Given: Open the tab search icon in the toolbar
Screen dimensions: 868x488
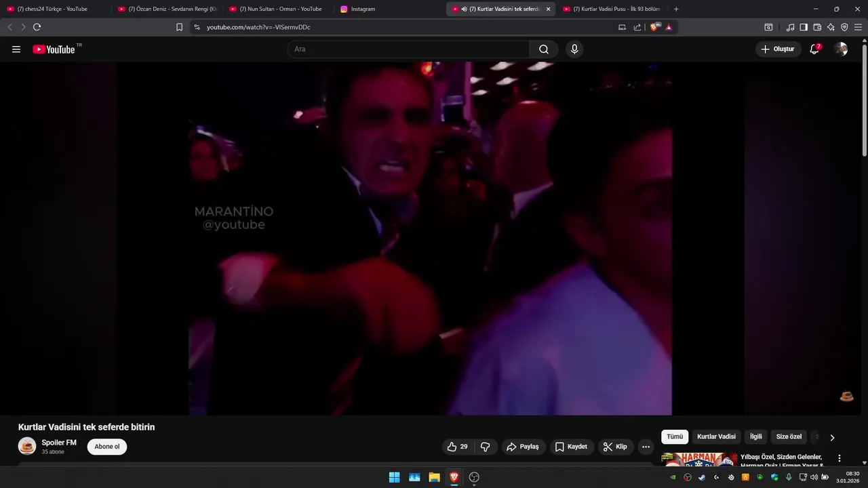Looking at the screenshot, I should point(768,27).
